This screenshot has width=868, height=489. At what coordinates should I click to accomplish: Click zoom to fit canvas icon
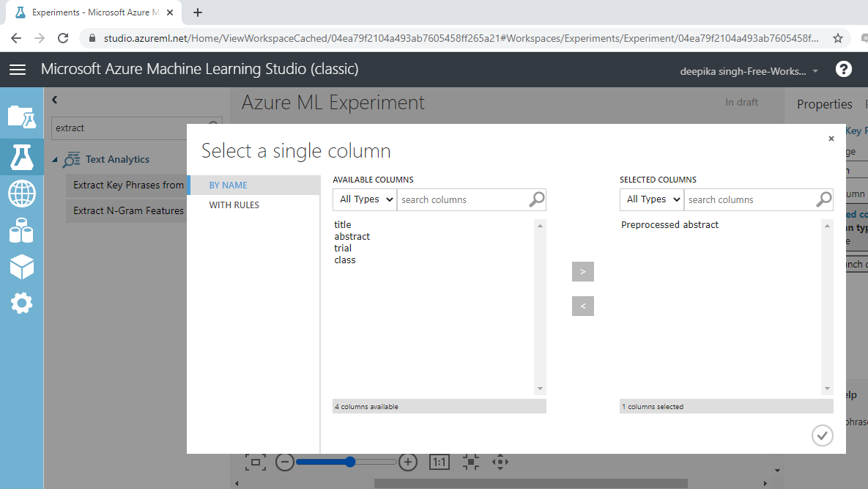pyautogui.click(x=255, y=462)
